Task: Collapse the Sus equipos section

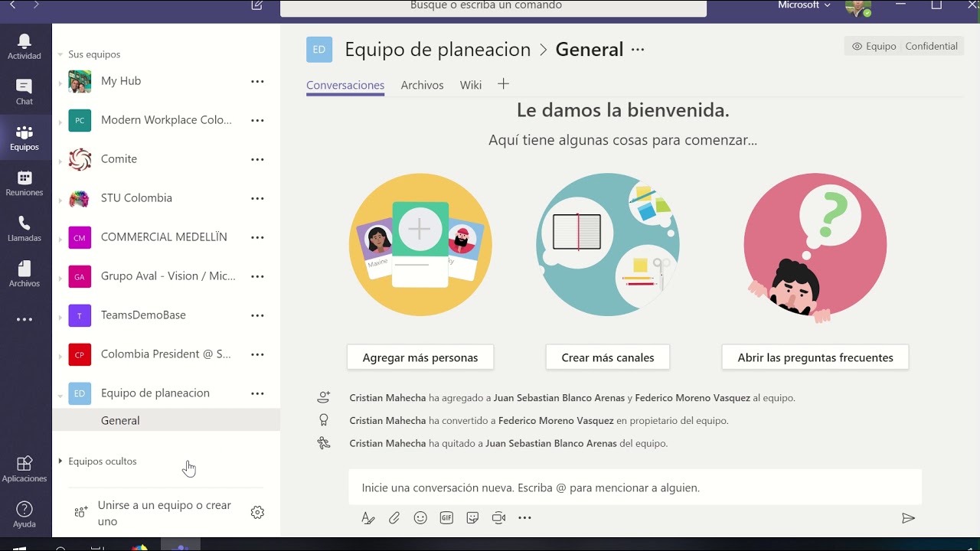Action: pyautogui.click(x=60, y=55)
